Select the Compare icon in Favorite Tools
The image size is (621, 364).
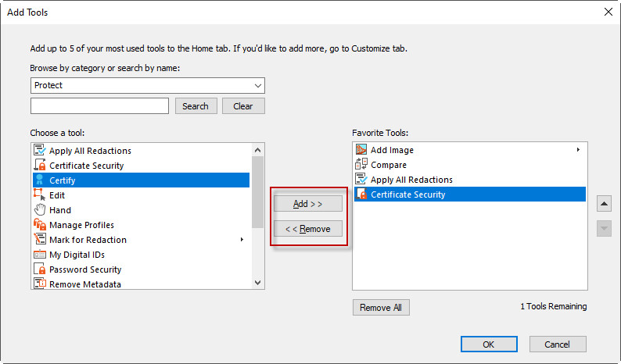(x=361, y=165)
